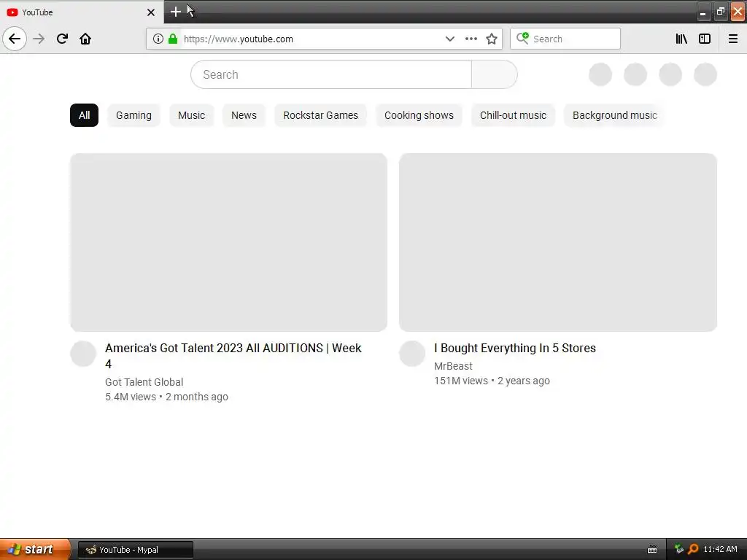Click the taskbar clock 11:42 AM
The image size is (747, 560).
[x=720, y=549]
